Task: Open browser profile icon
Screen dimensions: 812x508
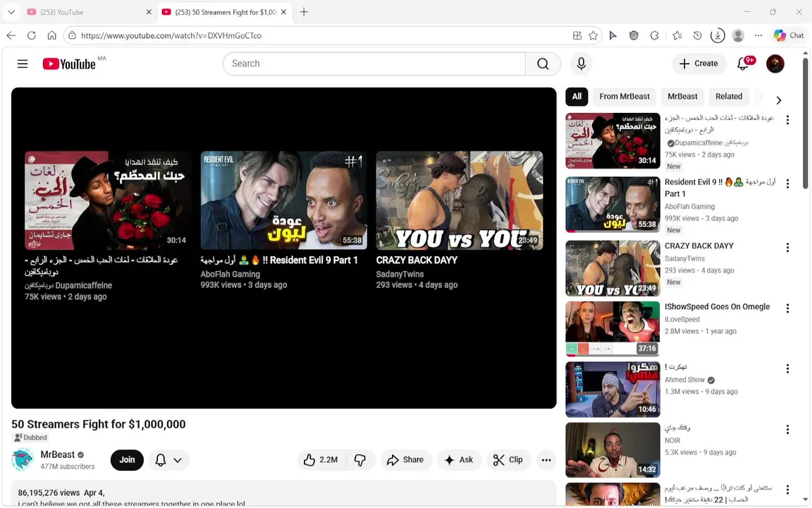Action: (738, 35)
